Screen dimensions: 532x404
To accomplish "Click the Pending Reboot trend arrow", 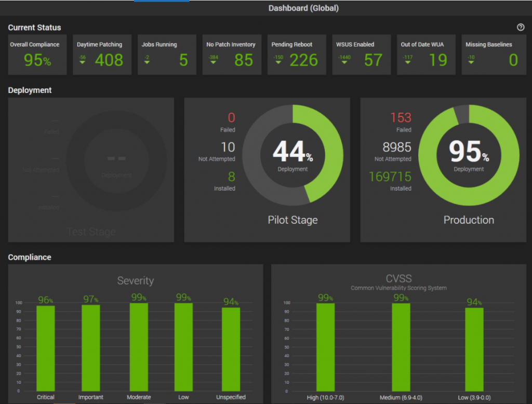I will [278, 62].
